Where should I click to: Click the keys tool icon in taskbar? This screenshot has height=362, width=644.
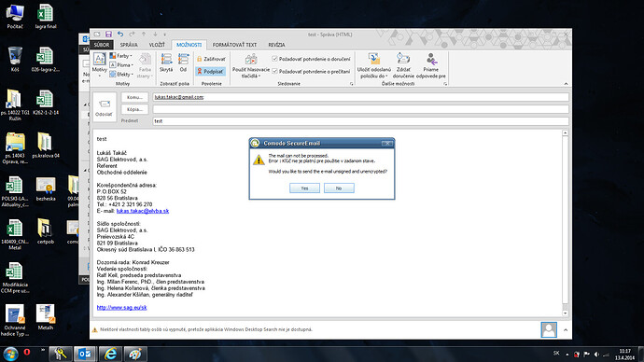coord(61,354)
